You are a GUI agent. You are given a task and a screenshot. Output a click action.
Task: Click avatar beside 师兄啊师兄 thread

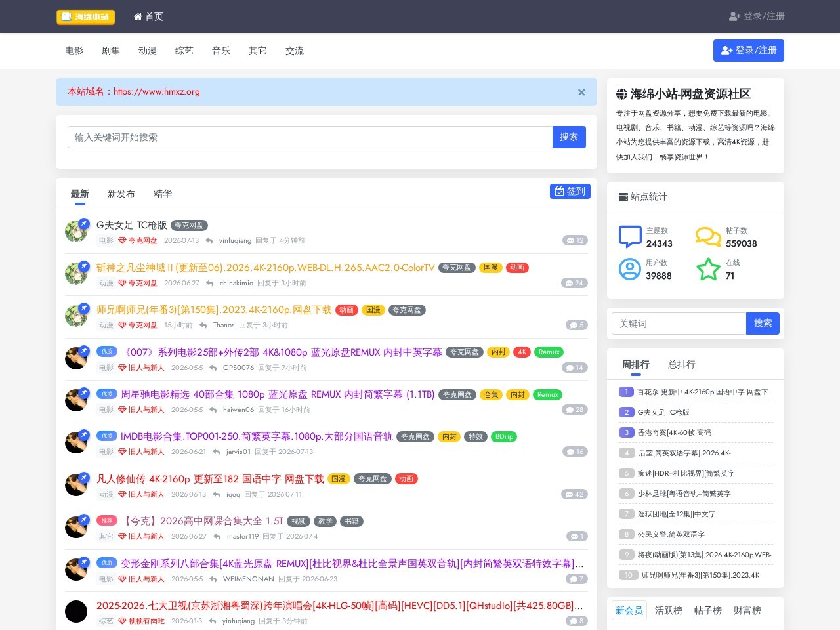76,316
